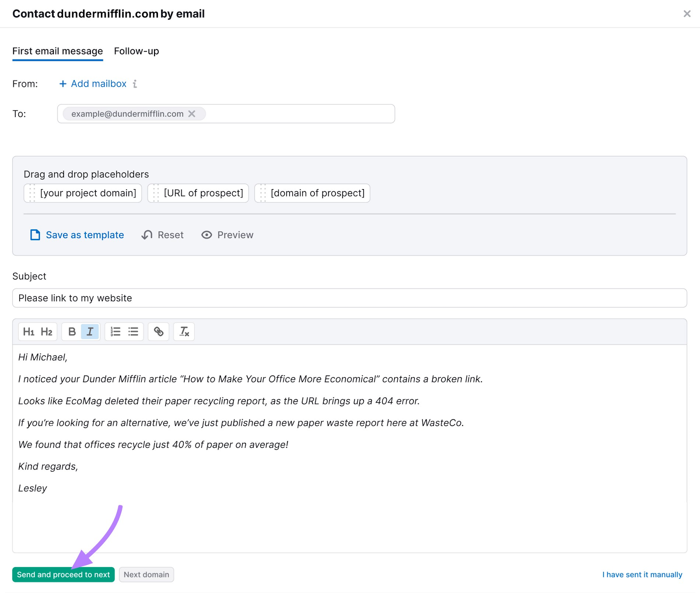Apply Heading 1 formatting
This screenshot has width=700, height=593.
pyautogui.click(x=28, y=332)
